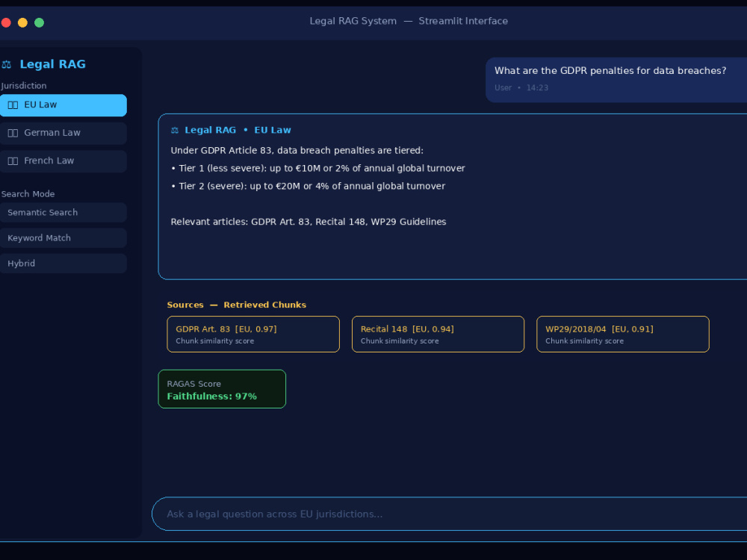Choose Semantic Search mode
747x560 pixels.
63,212
